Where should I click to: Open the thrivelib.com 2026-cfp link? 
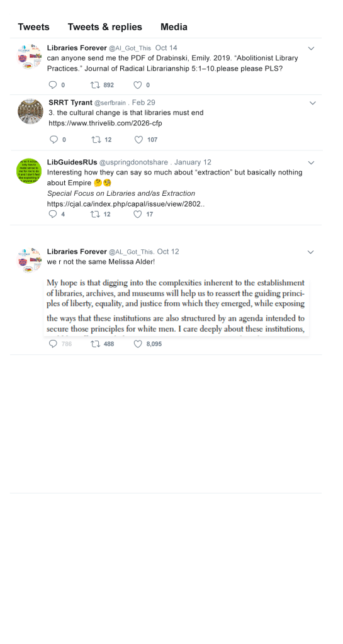[105, 123]
